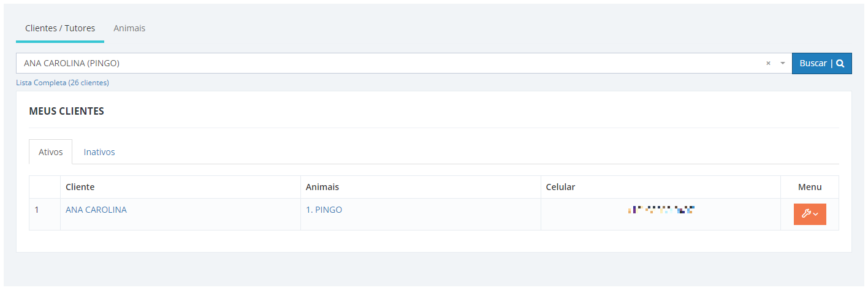
Task: Click the Animais column header
Action: [x=322, y=187]
